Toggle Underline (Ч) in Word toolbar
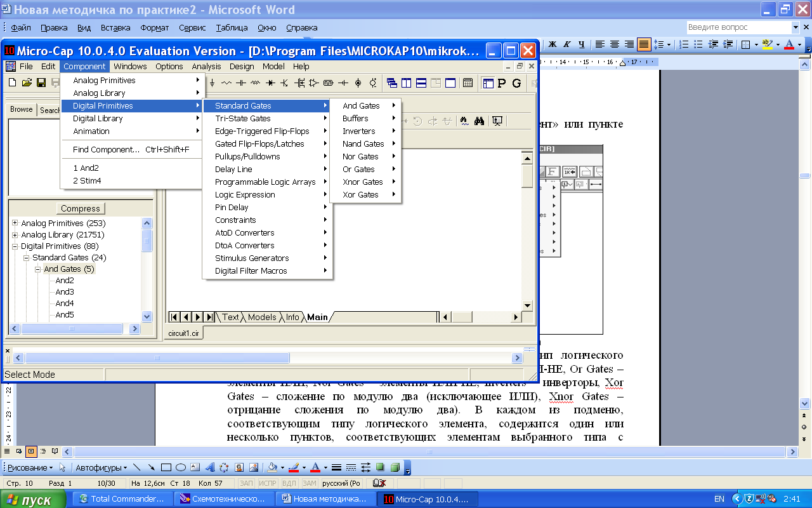812x508 pixels. (x=581, y=44)
